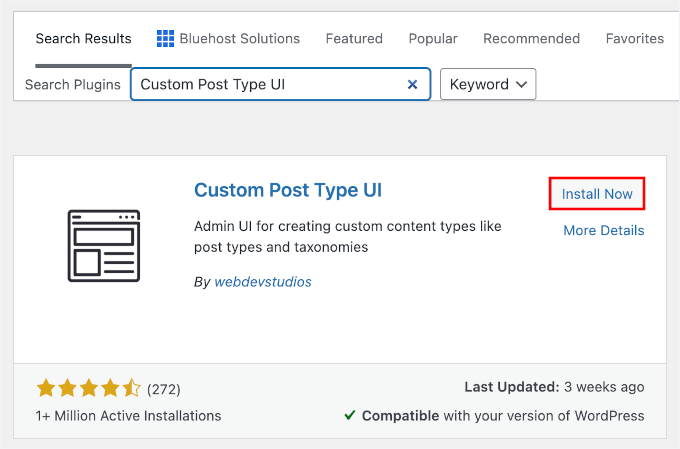Click the (272) ratings count

click(163, 389)
